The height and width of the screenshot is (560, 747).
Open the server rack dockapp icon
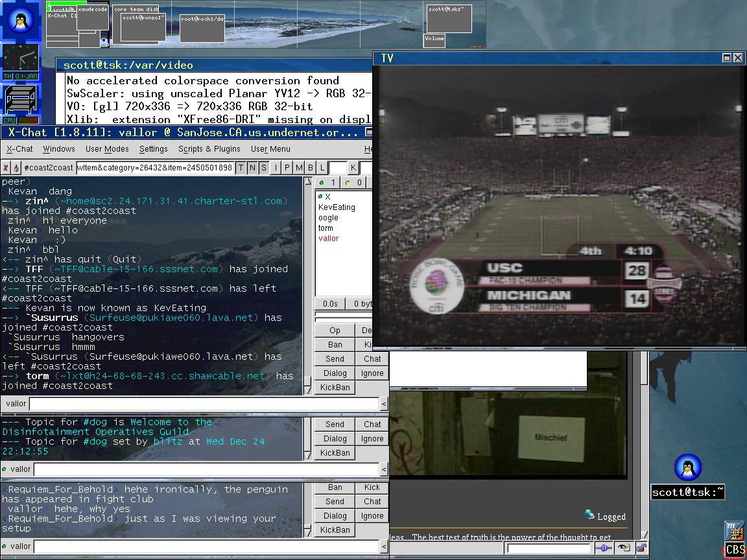(x=21, y=99)
